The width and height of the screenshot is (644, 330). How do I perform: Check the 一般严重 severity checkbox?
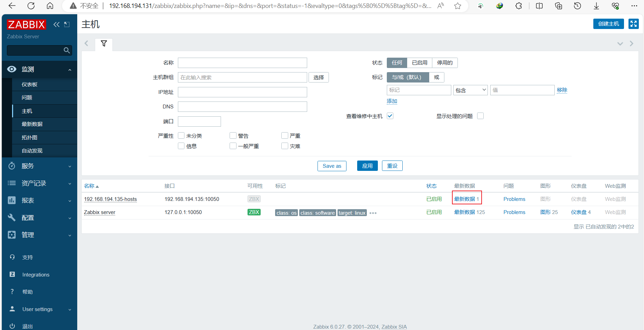(233, 146)
